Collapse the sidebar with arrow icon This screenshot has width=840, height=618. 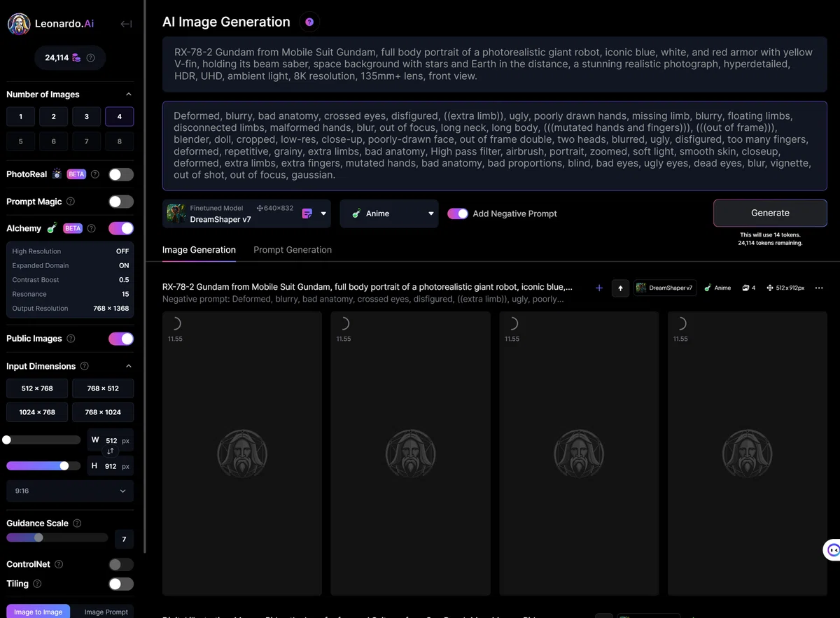point(126,24)
